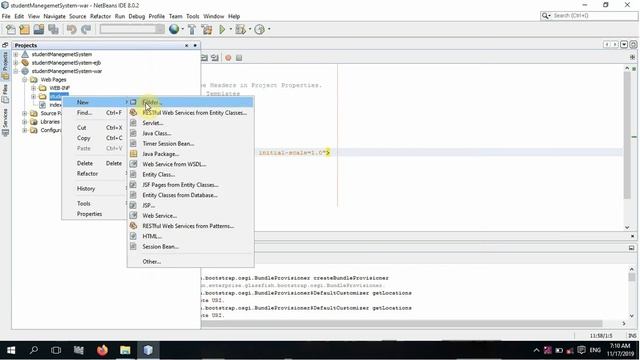
Task: Click the Open Project toolbar icon
Action: pyautogui.click(x=39, y=29)
